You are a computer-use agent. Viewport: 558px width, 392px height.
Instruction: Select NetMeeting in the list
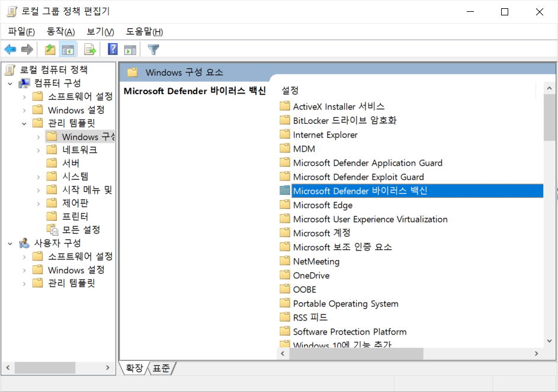pos(316,261)
